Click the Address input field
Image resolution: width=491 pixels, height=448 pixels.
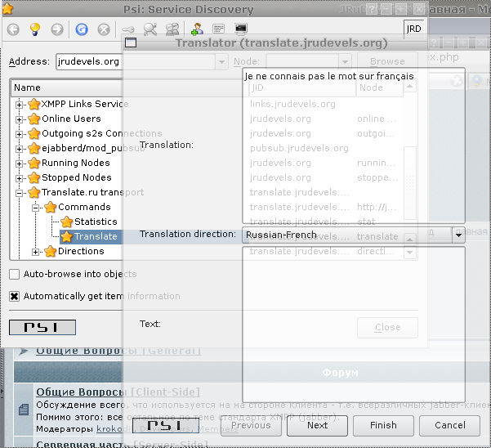point(87,62)
